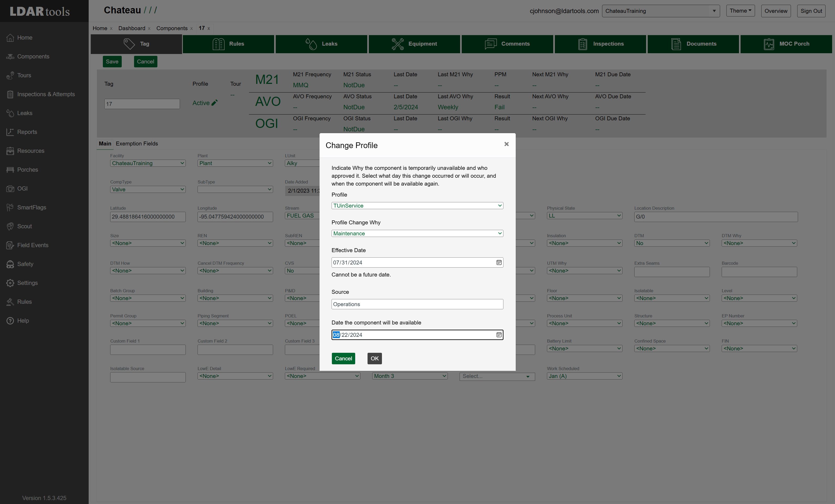
Task: Open the OGI camera icon
Action: tap(10, 188)
